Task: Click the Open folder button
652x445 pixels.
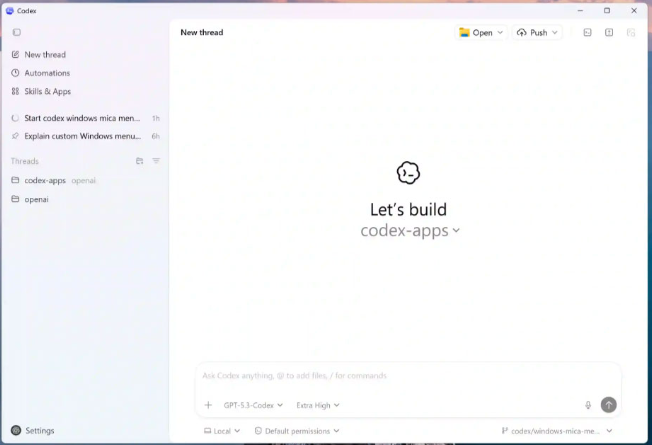Action: pos(476,32)
